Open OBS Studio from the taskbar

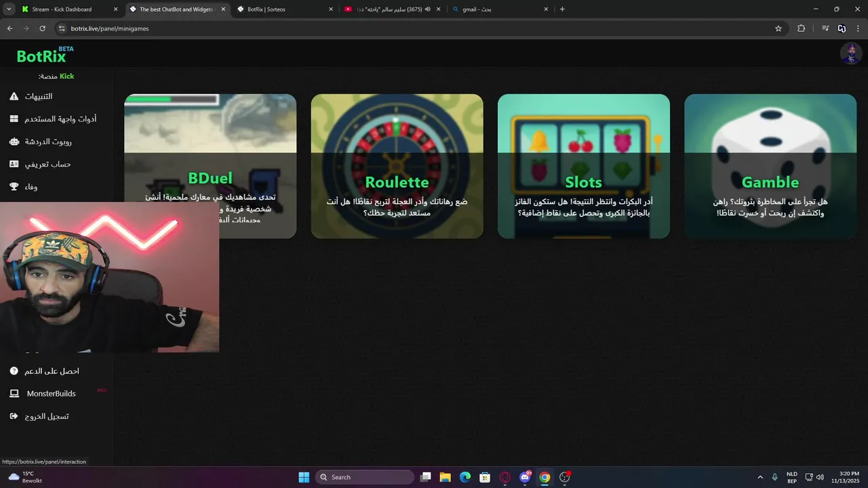point(564,477)
